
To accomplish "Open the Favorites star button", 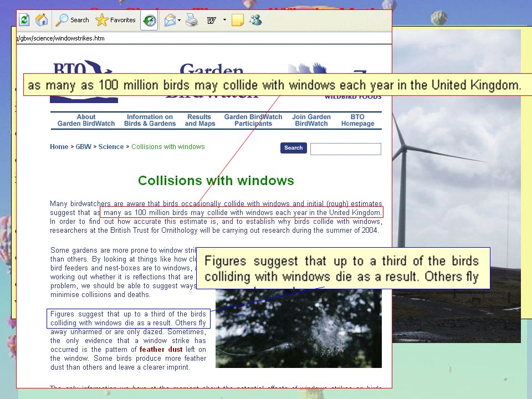I will pyautogui.click(x=115, y=20).
